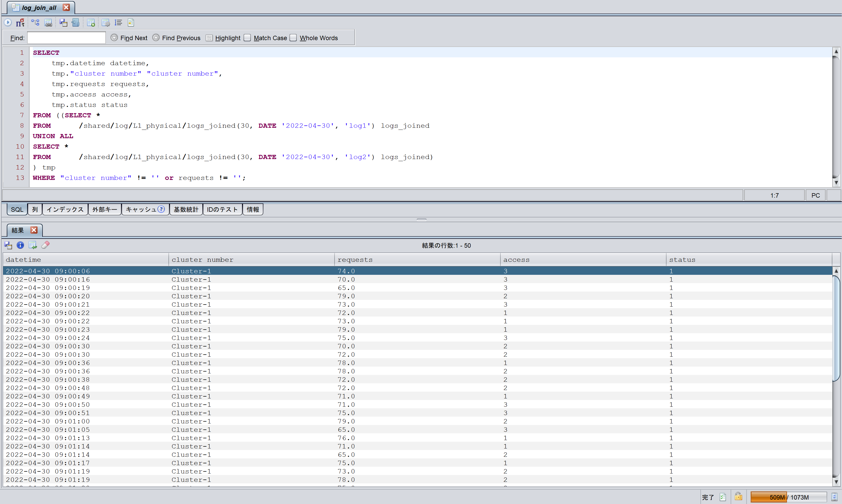Click the cluster number column header
Image resolution: width=842 pixels, height=504 pixels.
[x=251, y=259]
